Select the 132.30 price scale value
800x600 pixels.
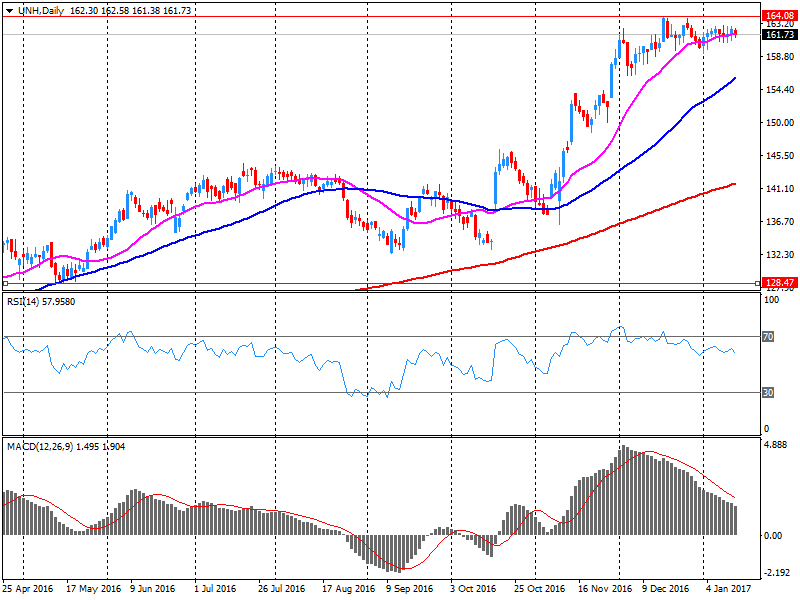click(780, 255)
